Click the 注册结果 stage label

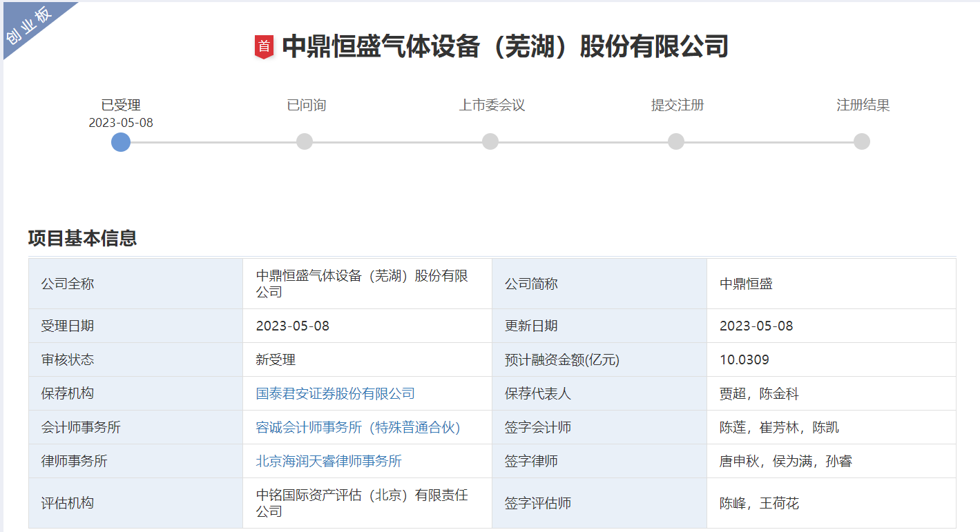tap(863, 106)
